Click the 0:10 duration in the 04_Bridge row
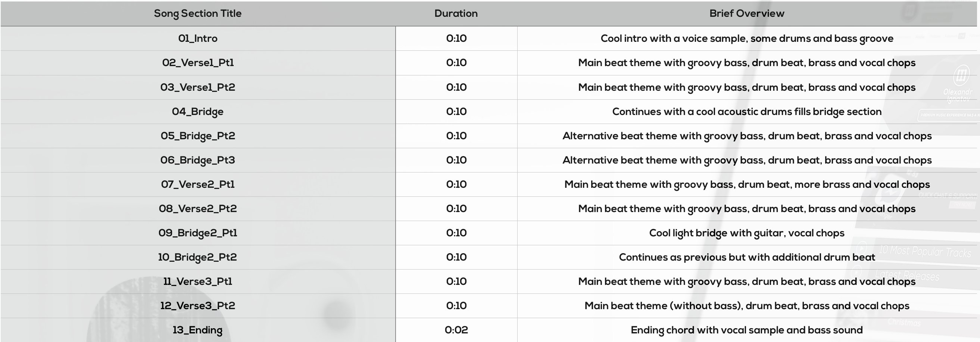Image resolution: width=980 pixels, height=342 pixels. point(456,112)
